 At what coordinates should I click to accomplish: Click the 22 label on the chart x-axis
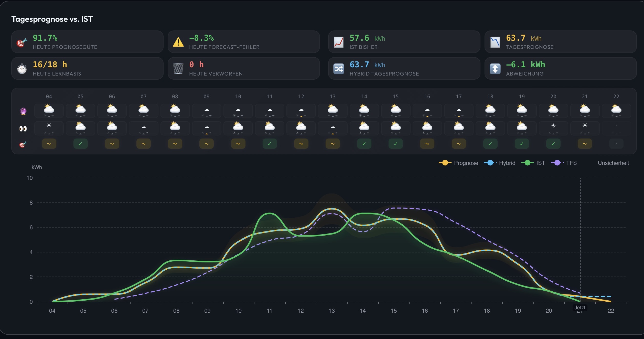611,311
